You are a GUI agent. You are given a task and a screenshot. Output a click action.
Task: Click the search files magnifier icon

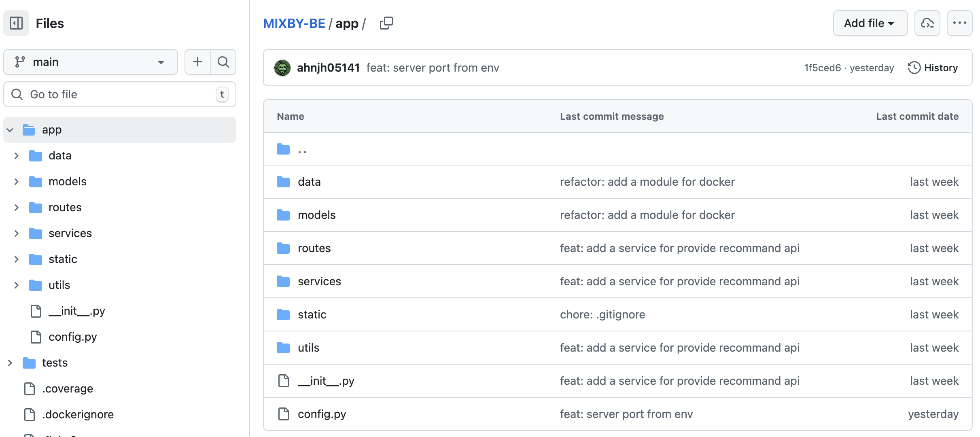pyautogui.click(x=223, y=62)
